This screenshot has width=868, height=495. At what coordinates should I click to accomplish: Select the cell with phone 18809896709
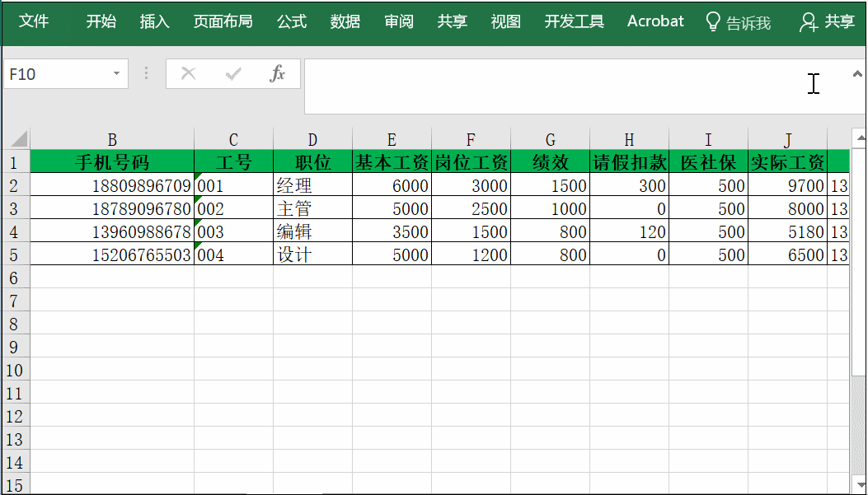(x=112, y=185)
